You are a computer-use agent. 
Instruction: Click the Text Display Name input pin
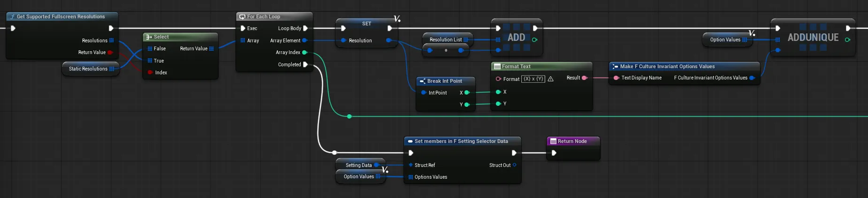click(616, 78)
